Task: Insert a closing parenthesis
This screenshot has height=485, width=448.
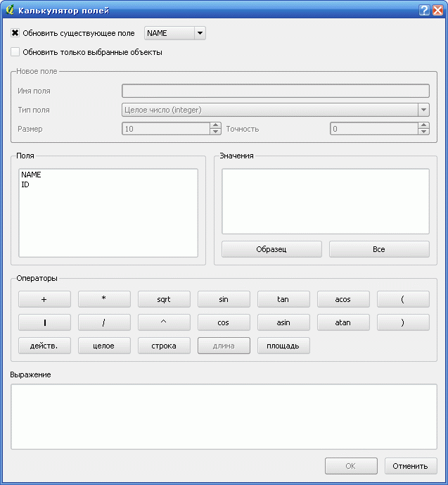Action: [x=403, y=322]
